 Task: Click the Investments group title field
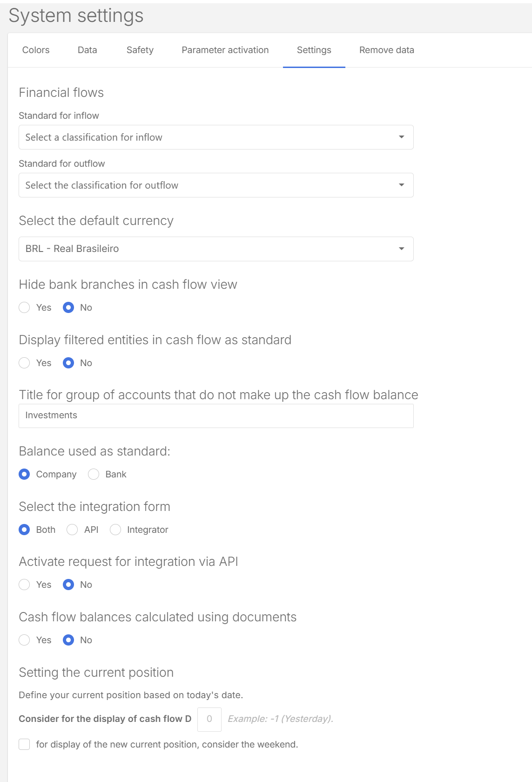[216, 415]
